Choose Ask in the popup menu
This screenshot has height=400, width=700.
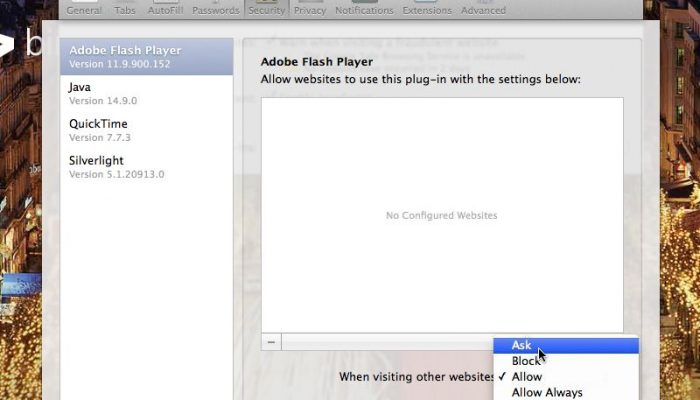click(566, 345)
